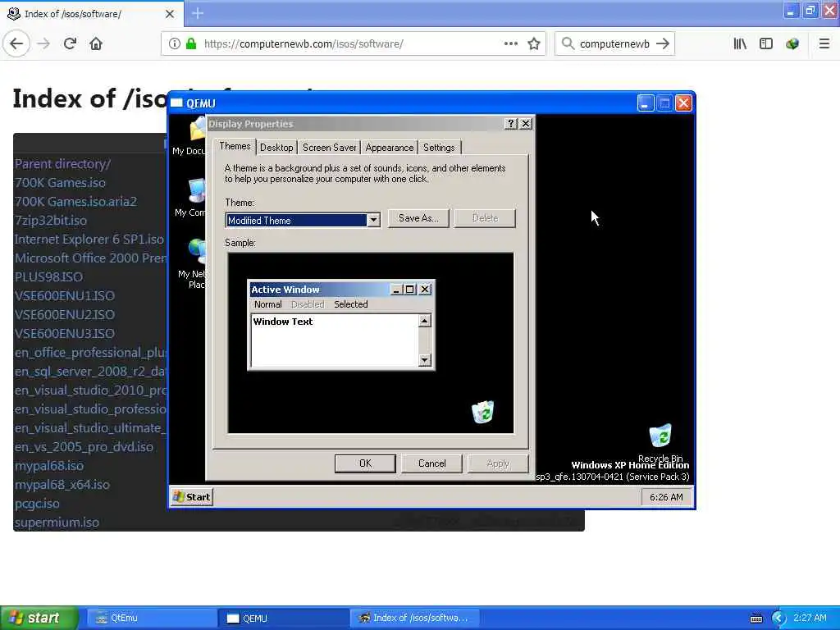The width and height of the screenshot is (840, 630).
Task: Click the VSE600ENU3.ISO link
Action: point(64,333)
